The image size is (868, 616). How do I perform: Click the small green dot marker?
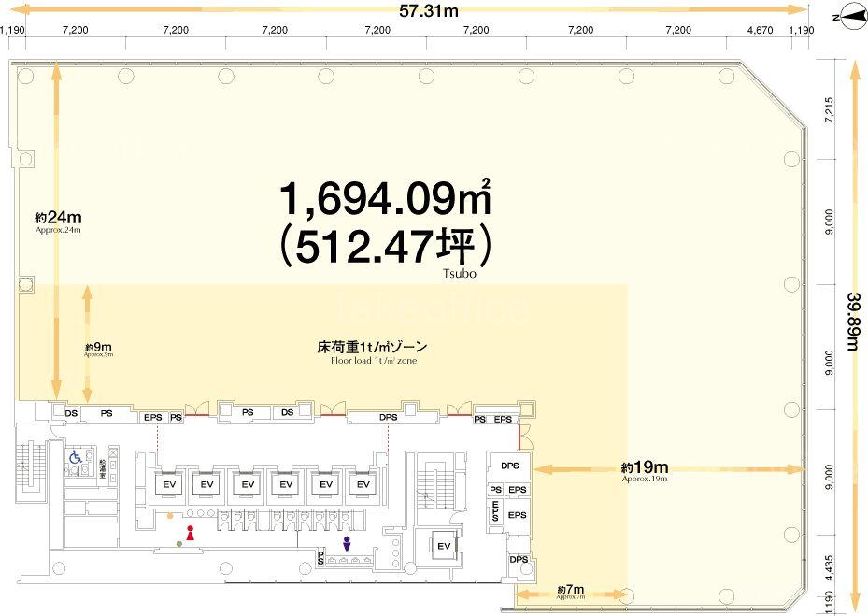click(x=178, y=544)
